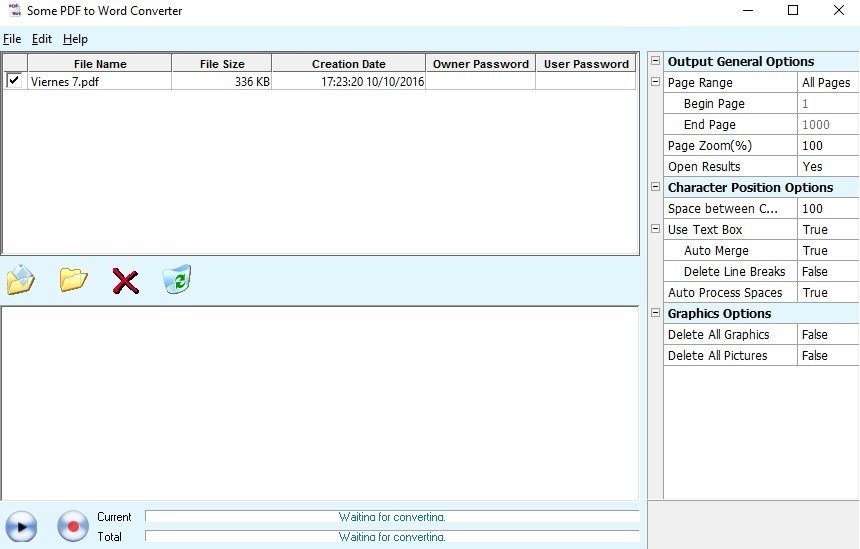Viewport: 860px width, 549px height.
Task: Change Delete Line Breaks value False
Action: 828,271
